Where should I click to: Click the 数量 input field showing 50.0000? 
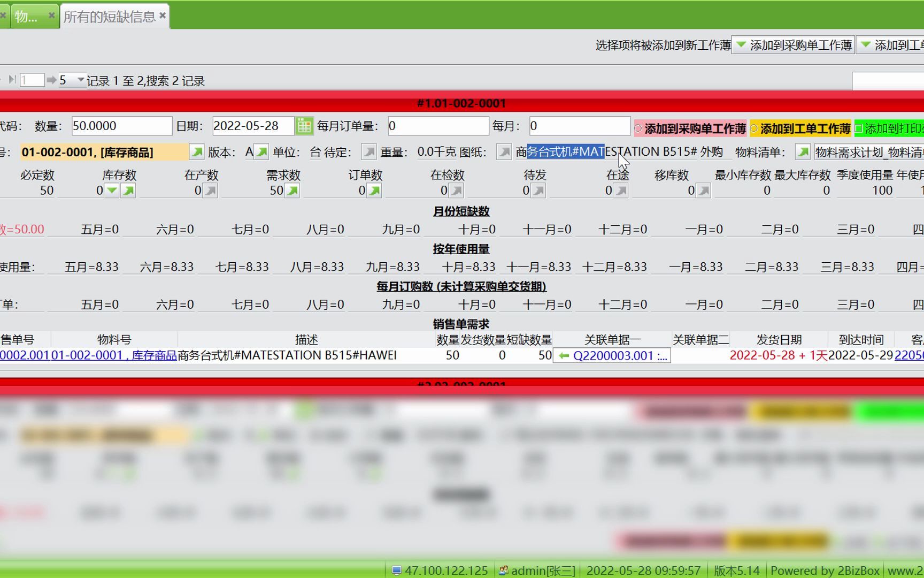[x=121, y=126]
